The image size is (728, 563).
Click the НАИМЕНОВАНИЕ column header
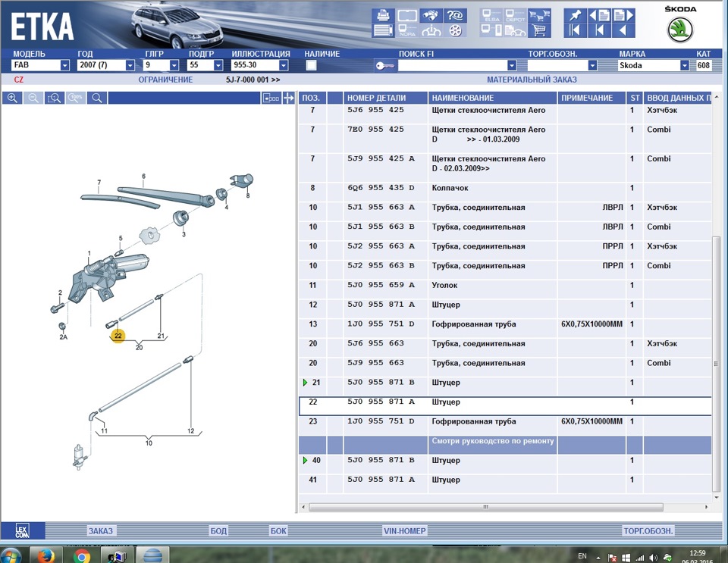pos(492,98)
